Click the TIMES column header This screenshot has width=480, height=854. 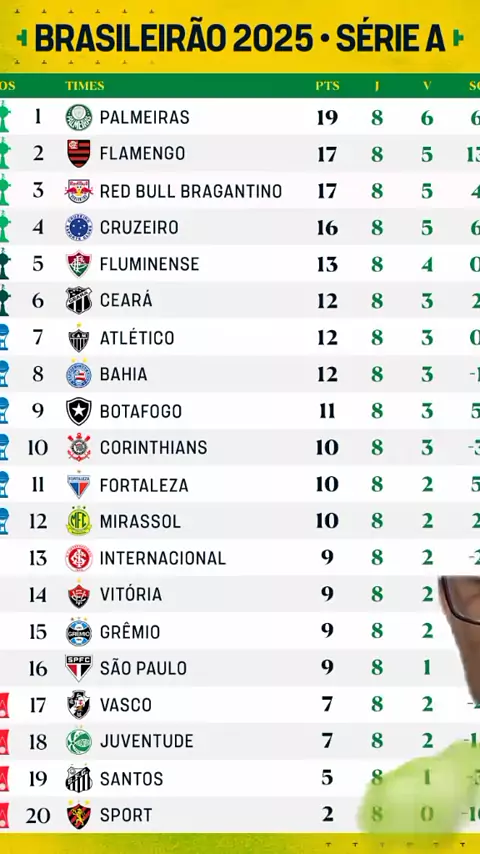pyautogui.click(x=84, y=86)
